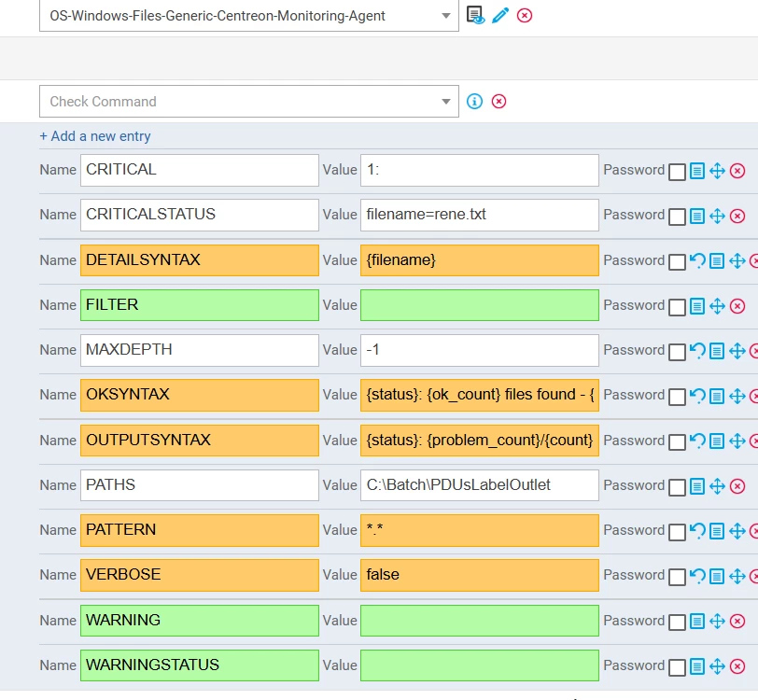Tick Password checkbox for PATTERN macro

tap(677, 532)
